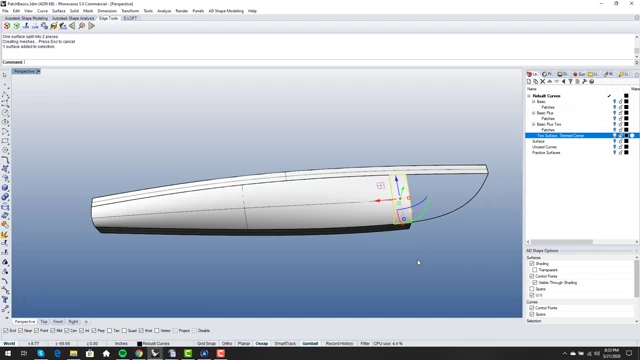
Task: Click the magnifier icon in Edge Tools toolbar
Action: coord(82,26)
